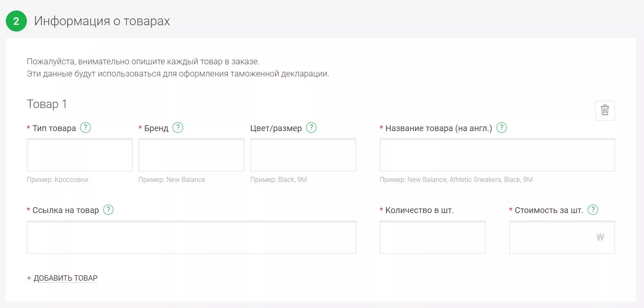The width and height of the screenshot is (644, 308).
Task: Show help for Стоимость за шт.
Action: (593, 209)
